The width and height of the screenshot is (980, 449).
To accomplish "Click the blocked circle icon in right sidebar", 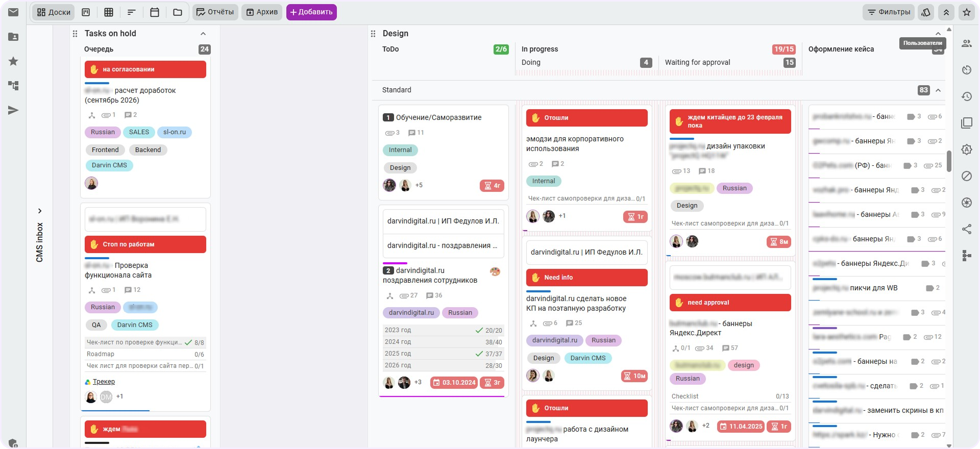I will 967,176.
